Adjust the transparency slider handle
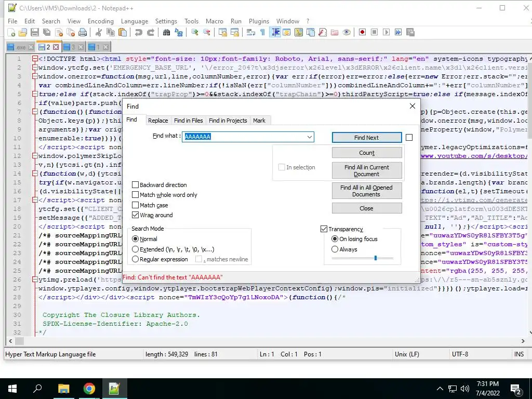 point(376,258)
